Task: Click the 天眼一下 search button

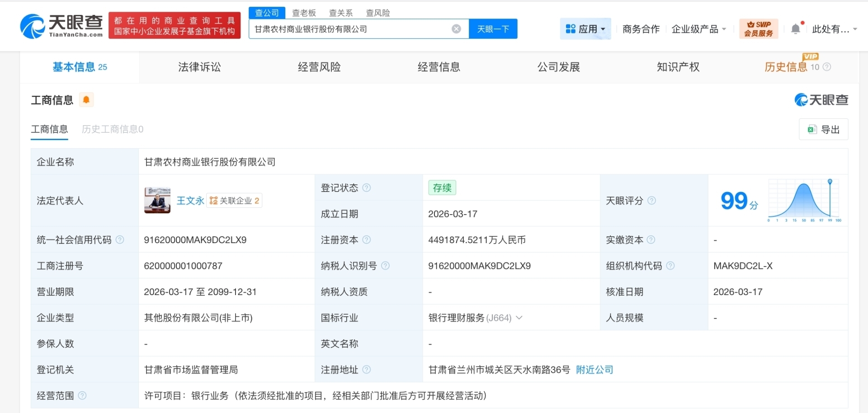Action: tap(493, 28)
